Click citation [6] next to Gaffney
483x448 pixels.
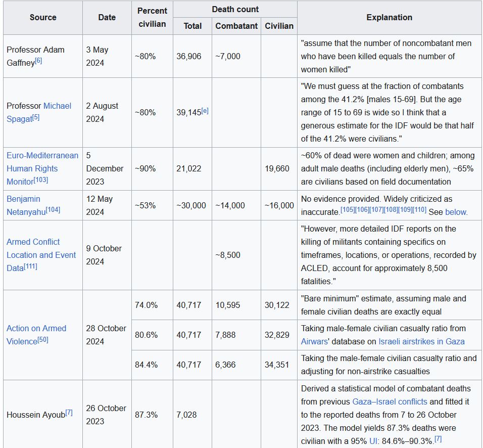[38, 61]
